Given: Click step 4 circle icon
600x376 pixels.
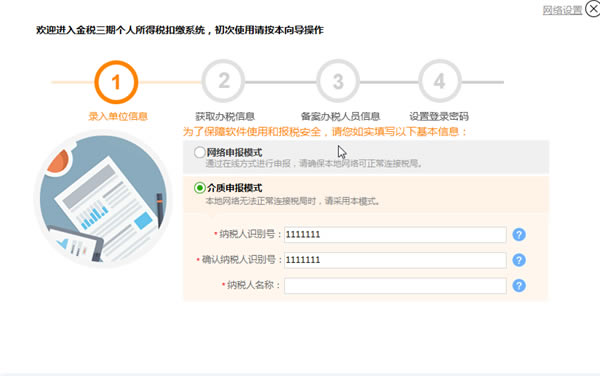Looking at the screenshot, I should (440, 81).
